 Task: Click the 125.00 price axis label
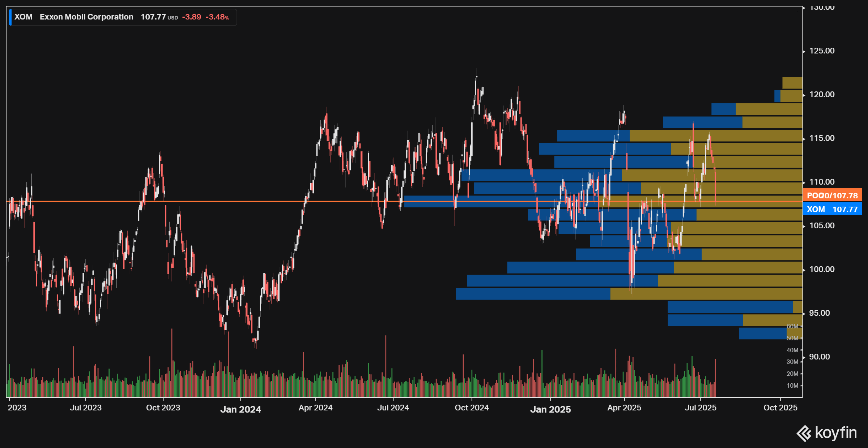tap(822, 51)
